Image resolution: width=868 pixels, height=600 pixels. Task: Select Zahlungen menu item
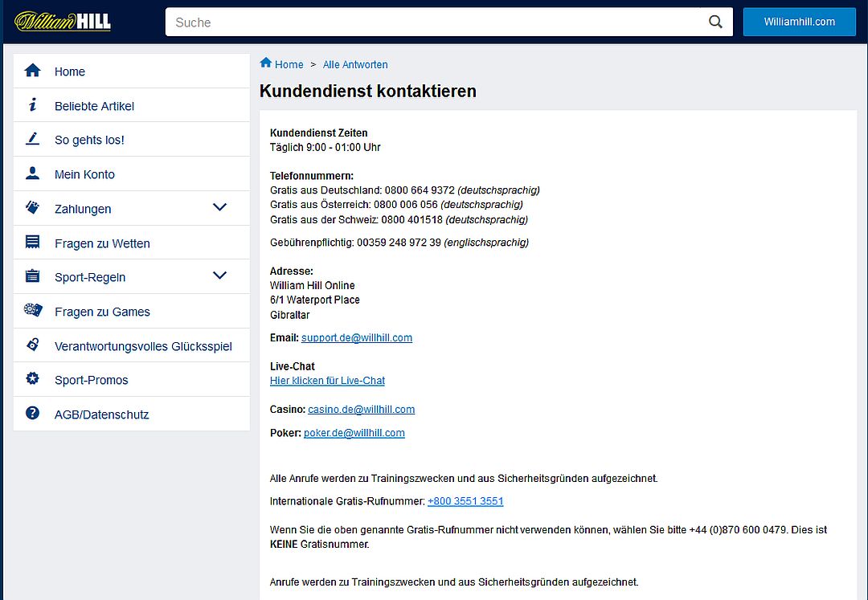click(x=132, y=208)
